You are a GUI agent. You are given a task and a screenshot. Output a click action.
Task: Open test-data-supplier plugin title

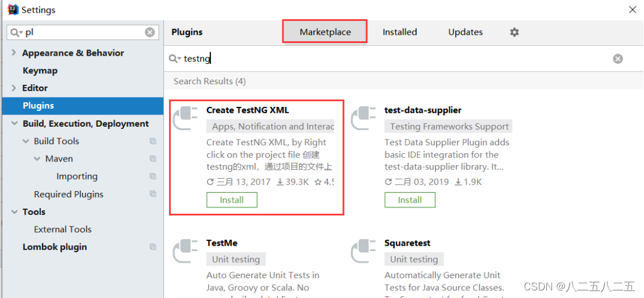pyautogui.click(x=423, y=110)
